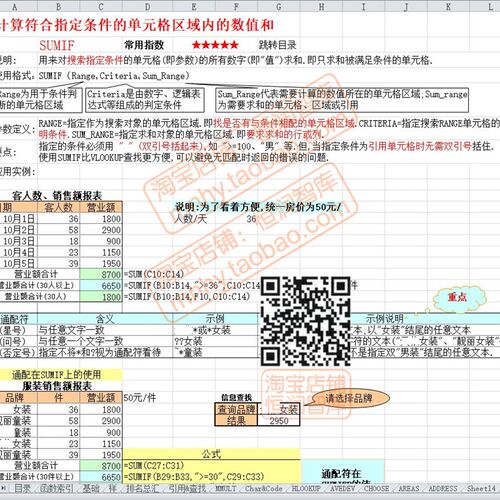Click the 含义 header in wildcard table
The image size is (500, 500).
tap(105, 319)
